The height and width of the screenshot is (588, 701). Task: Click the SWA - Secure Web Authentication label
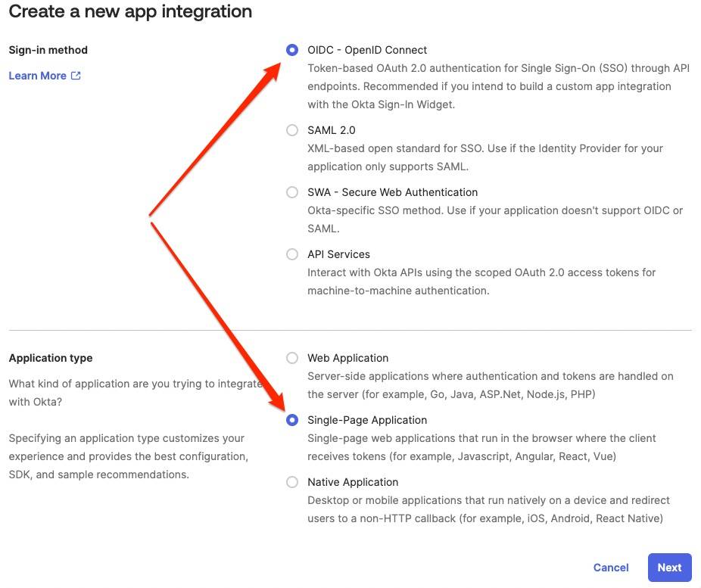[393, 192]
